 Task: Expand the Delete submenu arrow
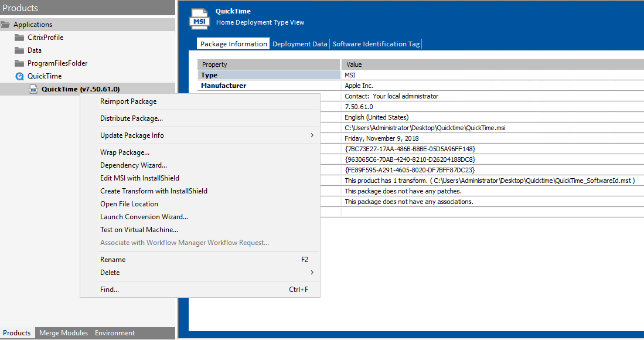(312, 273)
